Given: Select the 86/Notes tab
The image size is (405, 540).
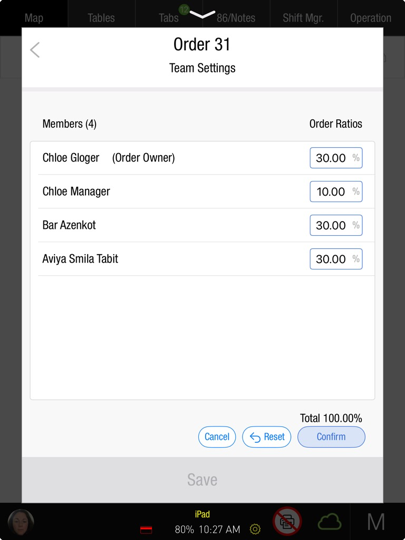Looking at the screenshot, I should 236,18.
